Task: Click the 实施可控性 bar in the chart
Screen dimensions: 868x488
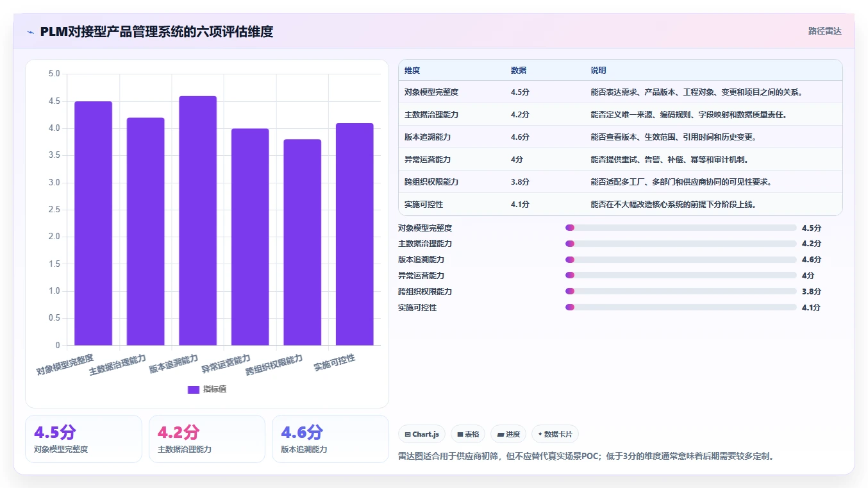Action: tap(355, 234)
